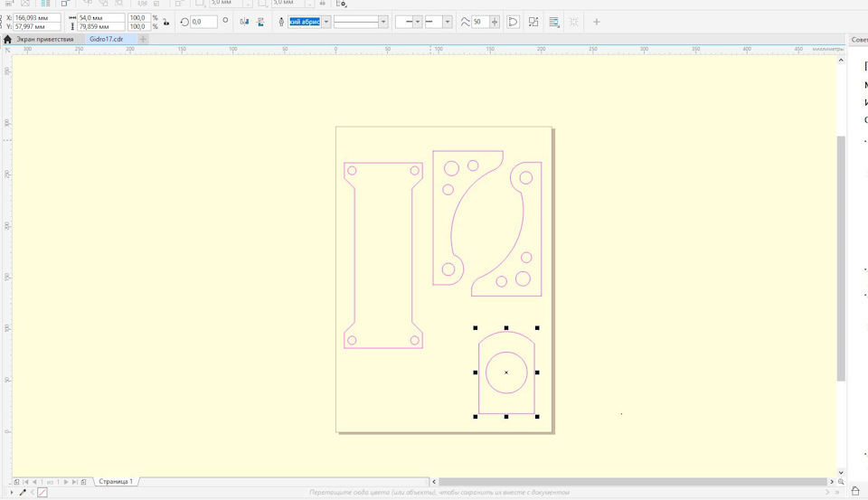Add a page with the left page icon
Viewport: 868px width, 500px height.
pos(16,482)
